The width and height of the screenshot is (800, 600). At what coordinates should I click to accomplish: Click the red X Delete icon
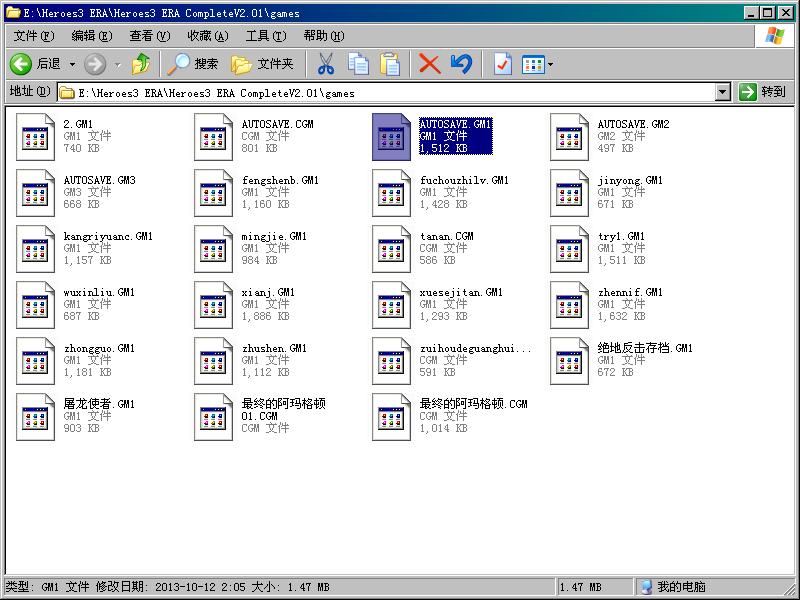[429, 64]
